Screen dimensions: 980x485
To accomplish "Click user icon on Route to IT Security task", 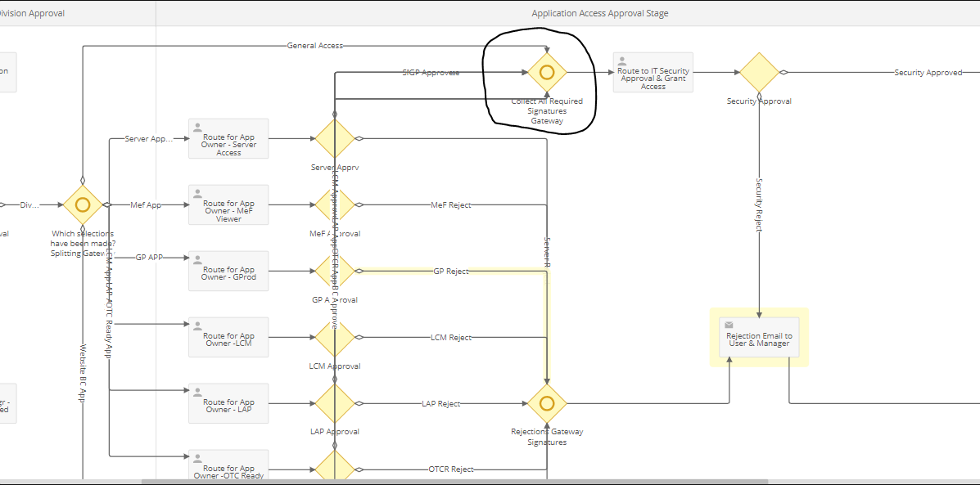I will click(x=622, y=61).
